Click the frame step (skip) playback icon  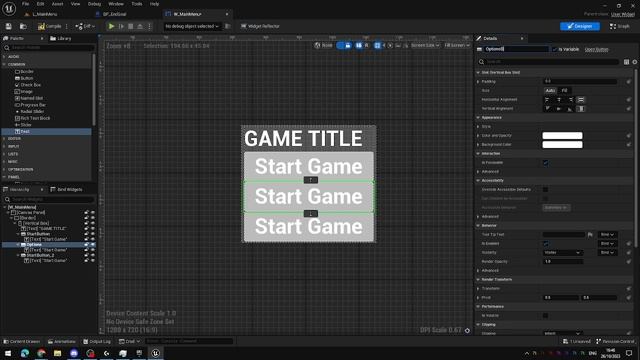121,26
